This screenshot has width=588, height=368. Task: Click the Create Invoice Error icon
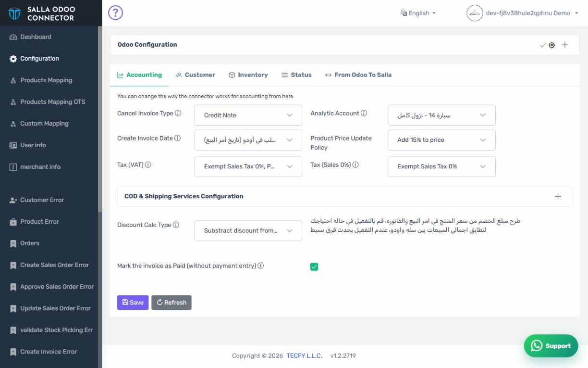(13, 352)
